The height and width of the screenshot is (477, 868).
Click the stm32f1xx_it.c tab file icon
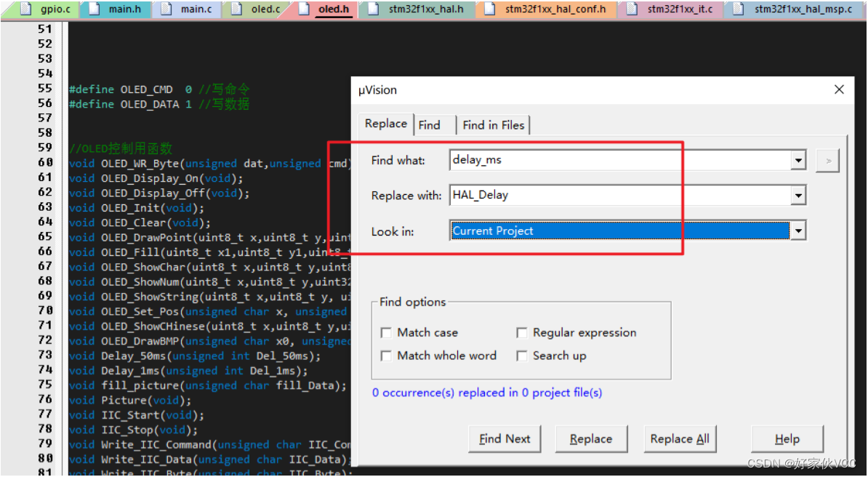coord(632,9)
